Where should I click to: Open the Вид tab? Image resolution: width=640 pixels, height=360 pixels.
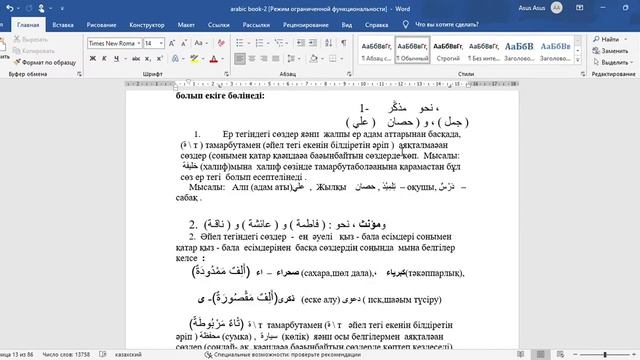347,25
